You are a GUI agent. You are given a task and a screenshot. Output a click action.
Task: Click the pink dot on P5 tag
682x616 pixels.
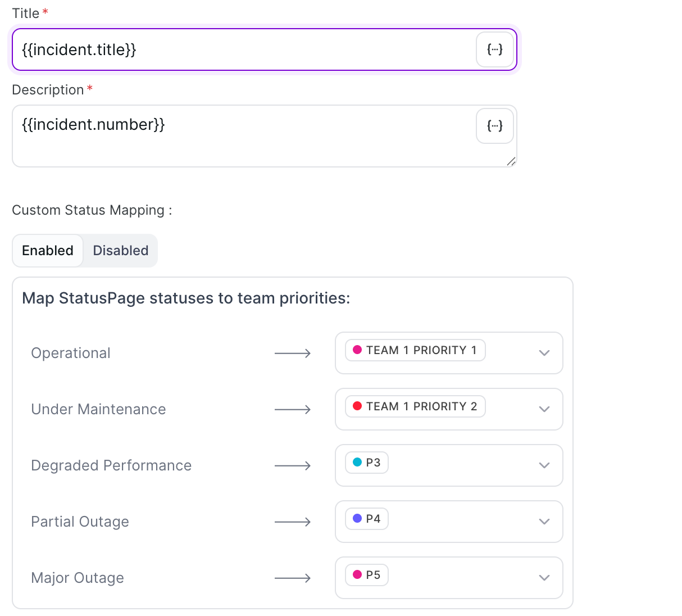(x=357, y=574)
